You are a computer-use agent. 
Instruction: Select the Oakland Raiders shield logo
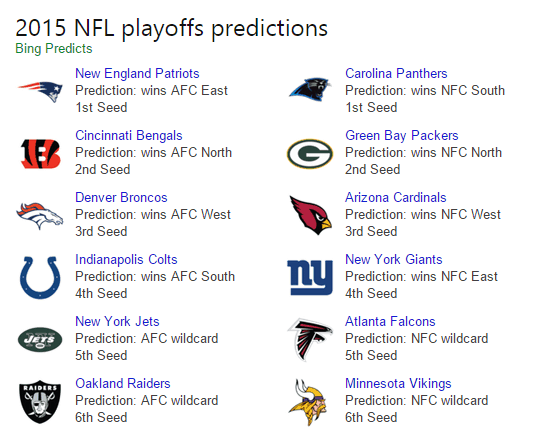(40, 402)
